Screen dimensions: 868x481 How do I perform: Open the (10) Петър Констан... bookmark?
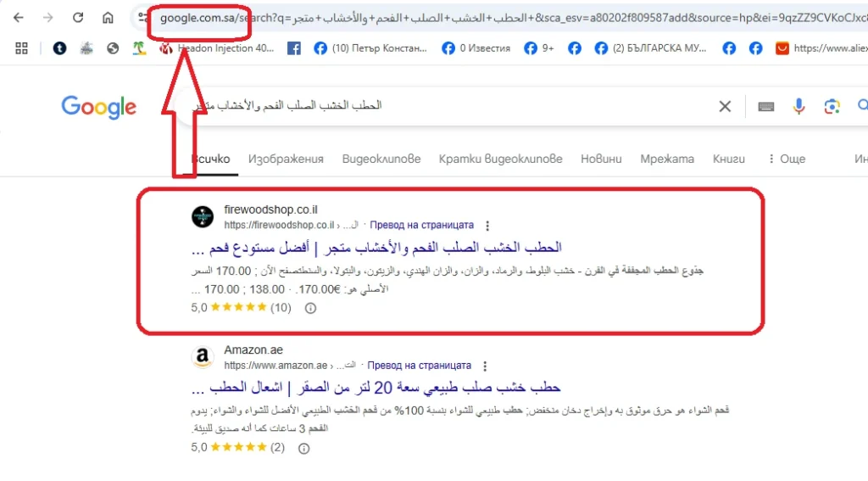370,48
